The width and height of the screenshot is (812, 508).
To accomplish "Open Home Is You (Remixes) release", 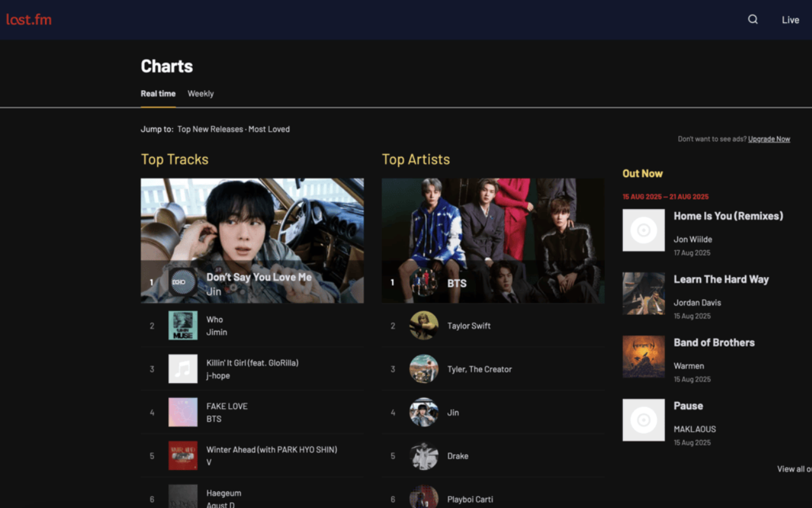I will 728,216.
